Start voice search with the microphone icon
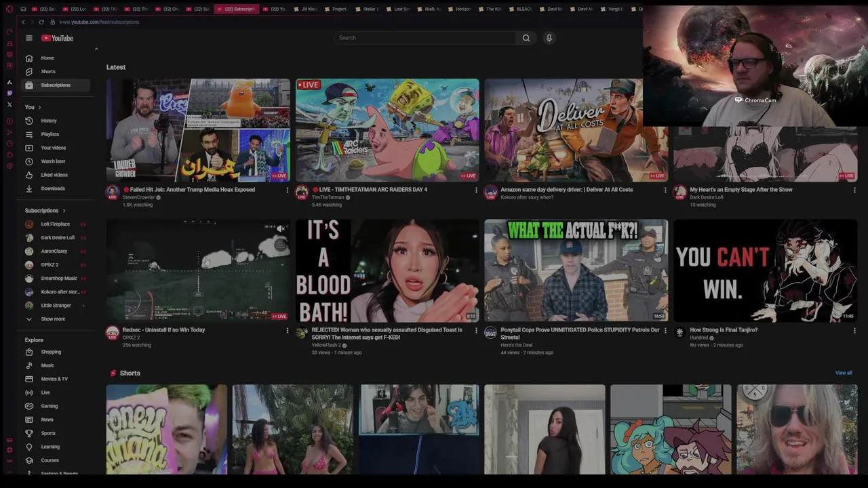The width and height of the screenshot is (868, 488). pos(549,38)
